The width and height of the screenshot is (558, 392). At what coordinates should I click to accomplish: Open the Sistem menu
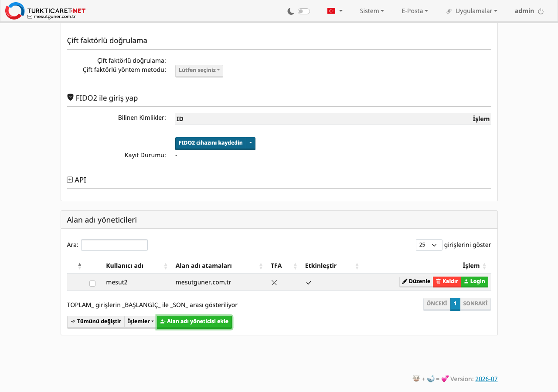[372, 11]
